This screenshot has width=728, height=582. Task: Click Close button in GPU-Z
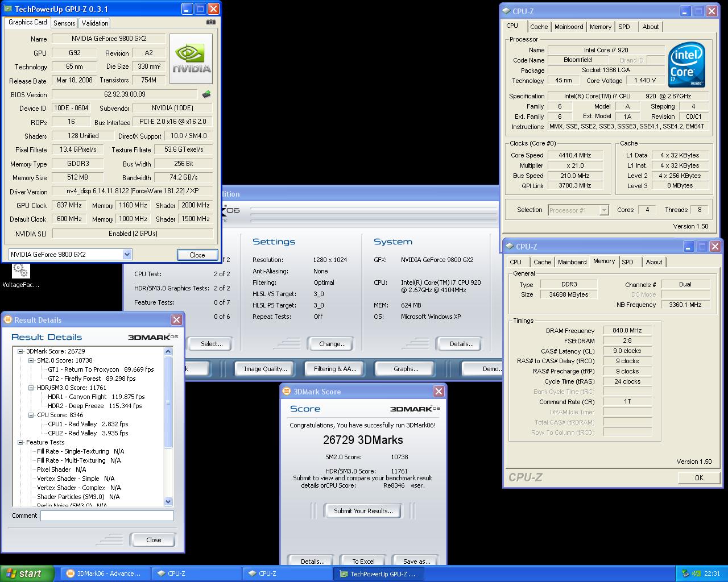pos(197,255)
